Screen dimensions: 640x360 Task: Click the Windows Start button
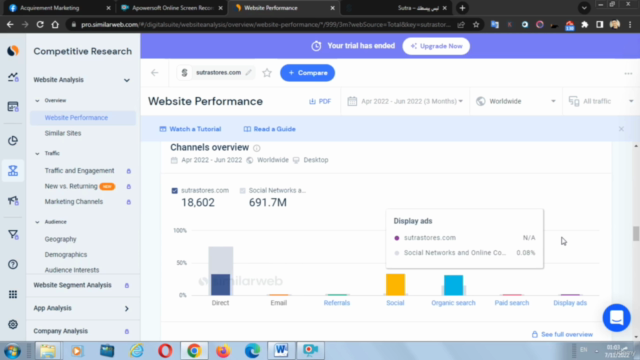pyautogui.click(x=12, y=351)
